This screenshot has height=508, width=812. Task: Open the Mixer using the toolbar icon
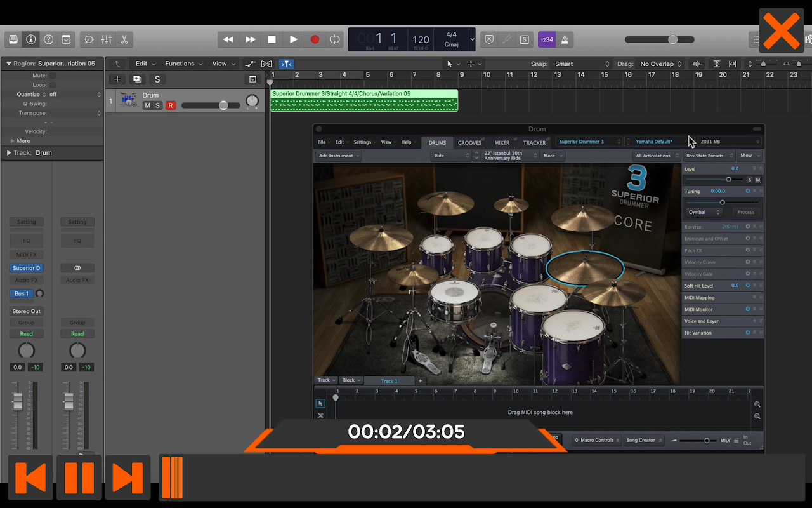pyautogui.click(x=107, y=39)
